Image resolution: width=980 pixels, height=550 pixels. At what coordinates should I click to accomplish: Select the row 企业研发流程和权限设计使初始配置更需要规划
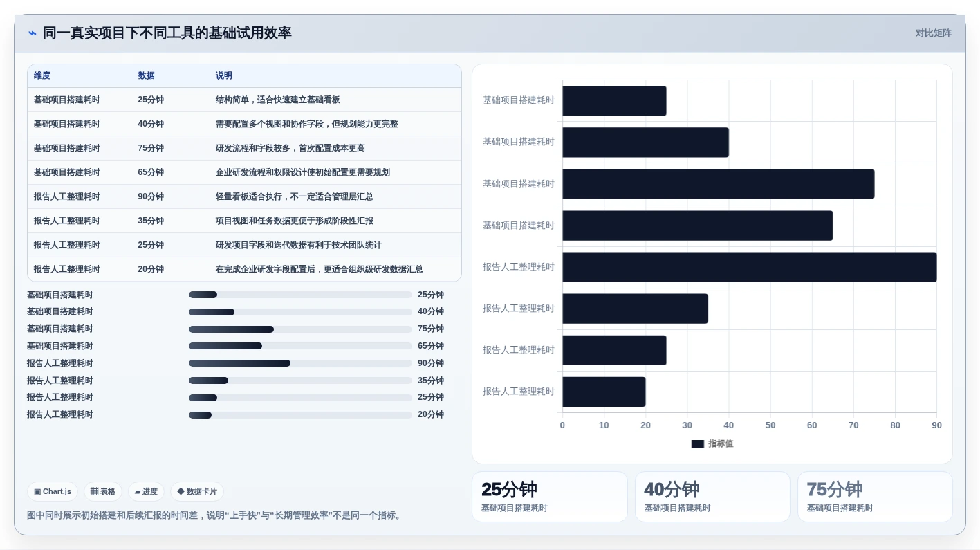[244, 172]
